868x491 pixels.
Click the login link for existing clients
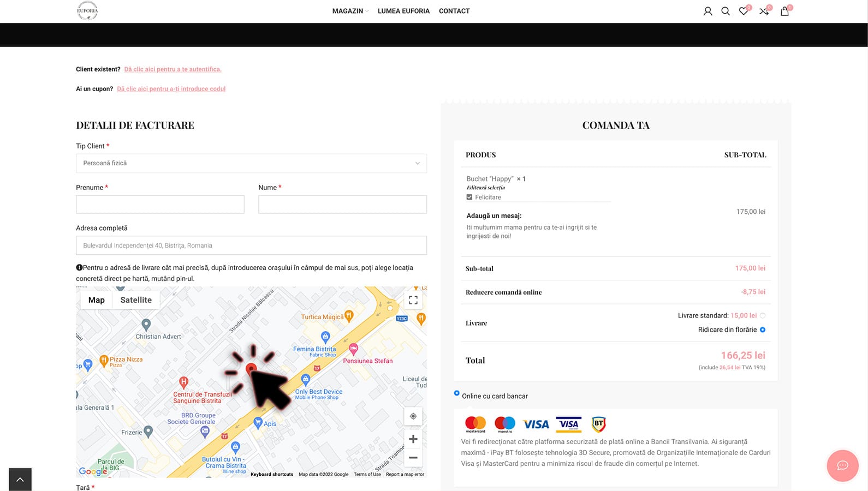pyautogui.click(x=173, y=69)
